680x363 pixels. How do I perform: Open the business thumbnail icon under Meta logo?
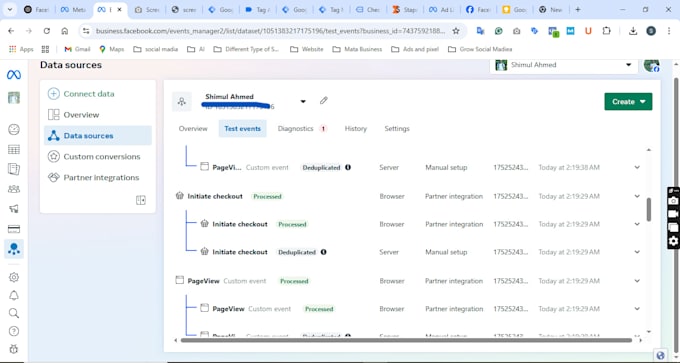[x=14, y=98]
